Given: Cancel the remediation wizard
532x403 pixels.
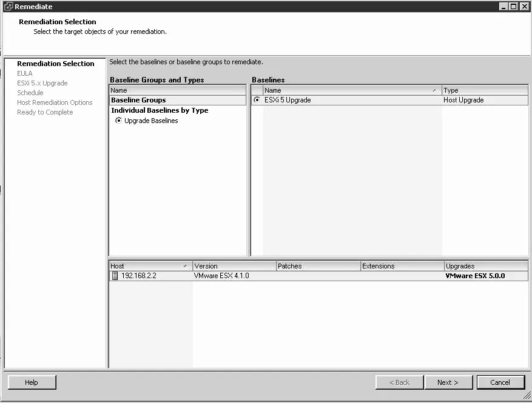Looking at the screenshot, I should (500, 382).
